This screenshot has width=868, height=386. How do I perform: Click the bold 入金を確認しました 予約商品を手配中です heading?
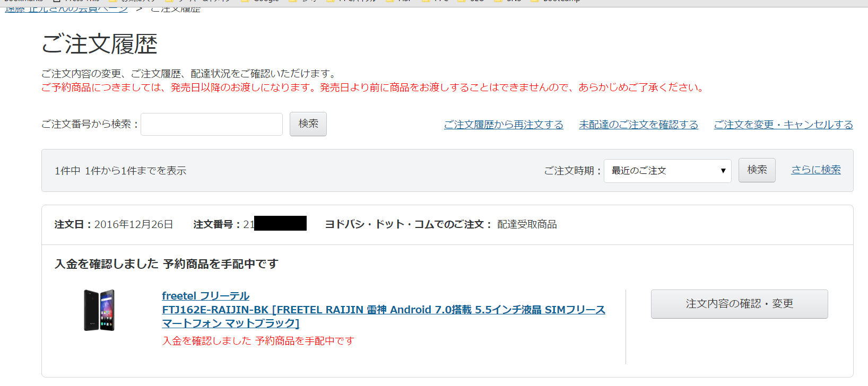tap(167, 264)
